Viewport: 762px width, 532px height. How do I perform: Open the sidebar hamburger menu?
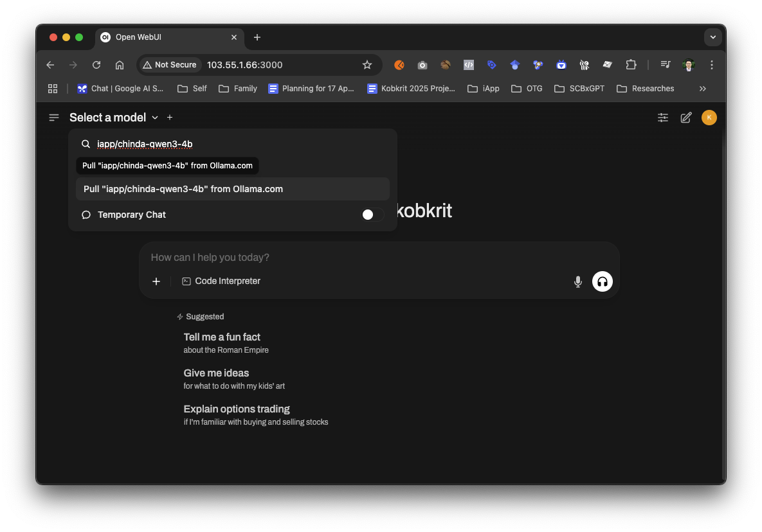54,118
